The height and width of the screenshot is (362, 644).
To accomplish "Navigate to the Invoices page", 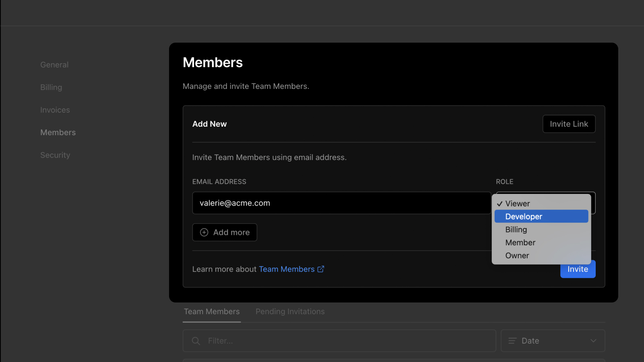I will (x=55, y=109).
